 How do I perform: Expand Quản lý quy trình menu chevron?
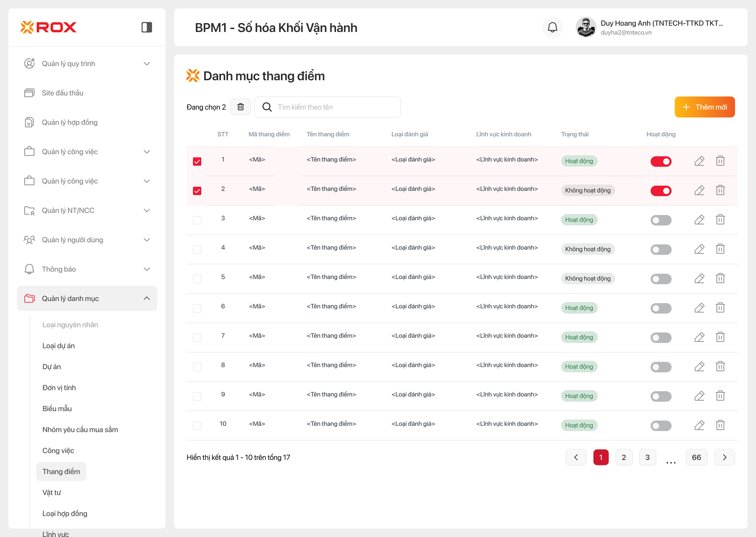tap(147, 63)
